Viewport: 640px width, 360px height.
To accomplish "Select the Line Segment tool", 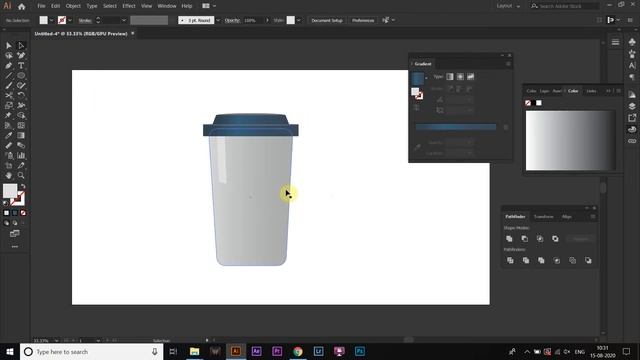I will [x=9, y=76].
